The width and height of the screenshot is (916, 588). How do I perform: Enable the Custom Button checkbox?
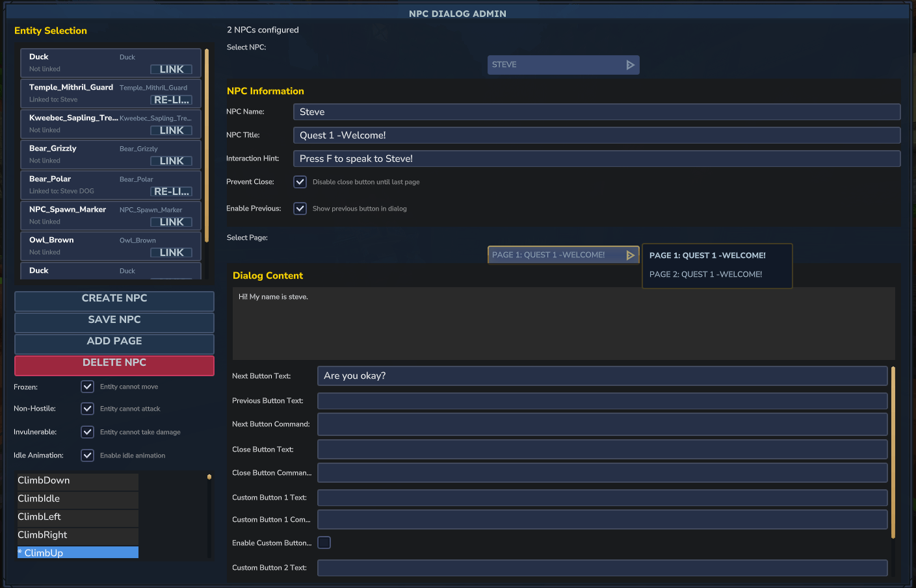pos(324,542)
